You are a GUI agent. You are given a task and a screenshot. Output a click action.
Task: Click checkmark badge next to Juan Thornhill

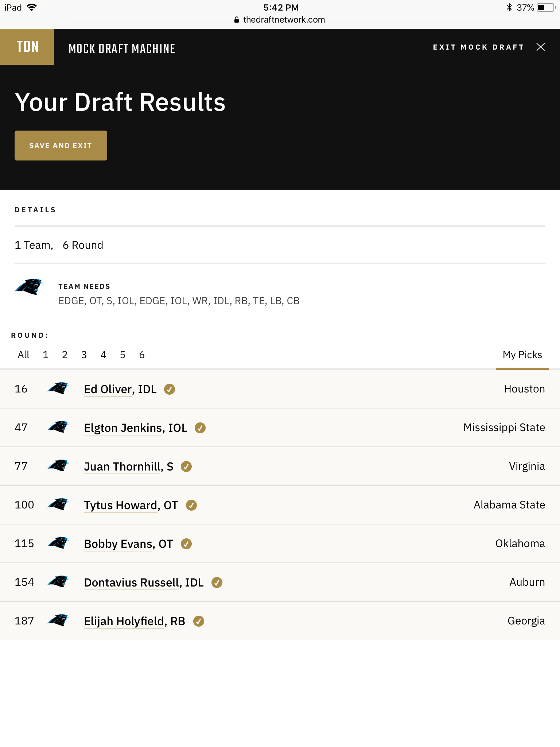186,467
